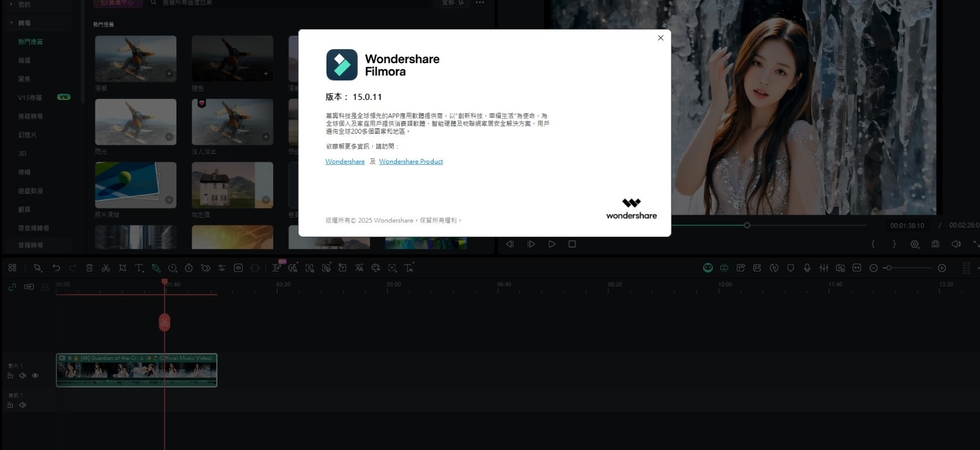Select the crop tool in timeline toolbar

tap(123, 268)
